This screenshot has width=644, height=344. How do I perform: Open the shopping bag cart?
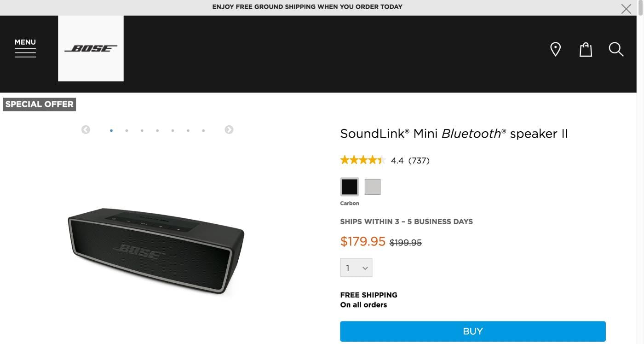tap(585, 49)
